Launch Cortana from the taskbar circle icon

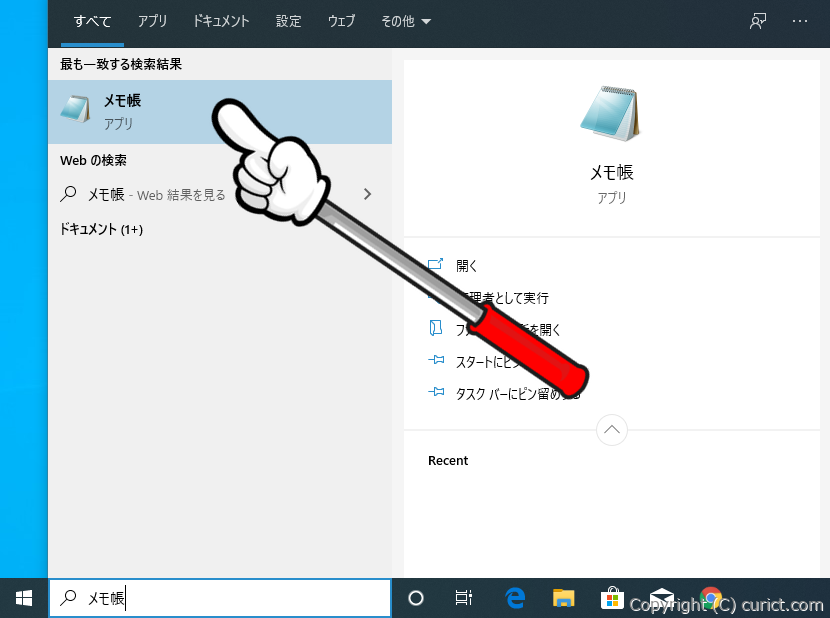[x=416, y=598]
